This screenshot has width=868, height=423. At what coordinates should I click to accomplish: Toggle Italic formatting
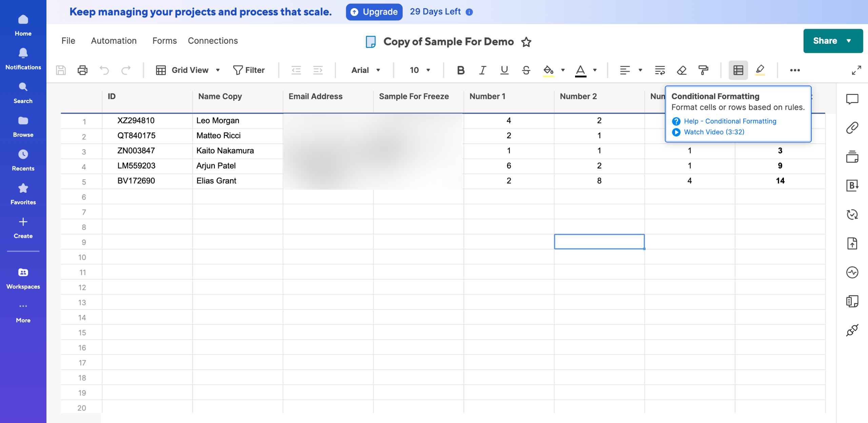coord(482,70)
